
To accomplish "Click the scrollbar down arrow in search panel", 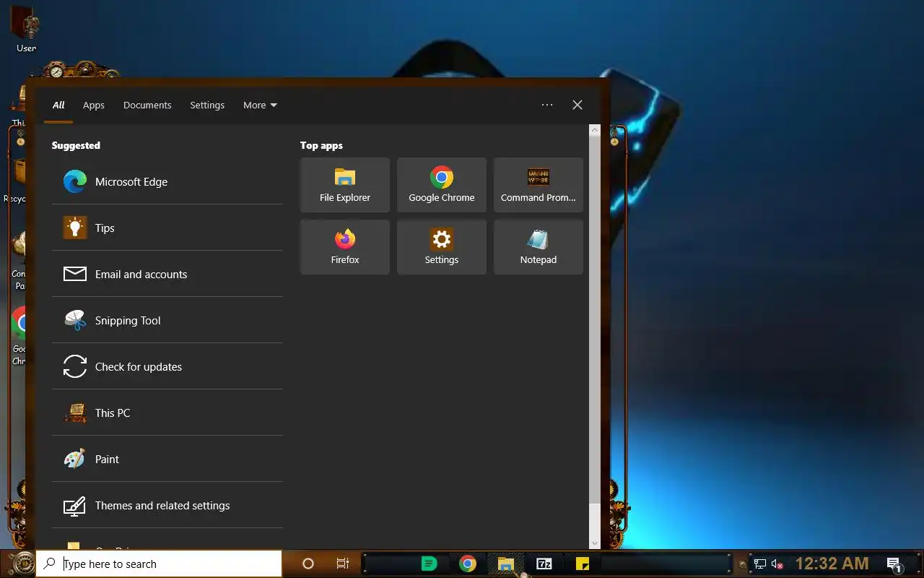I will coord(595,543).
